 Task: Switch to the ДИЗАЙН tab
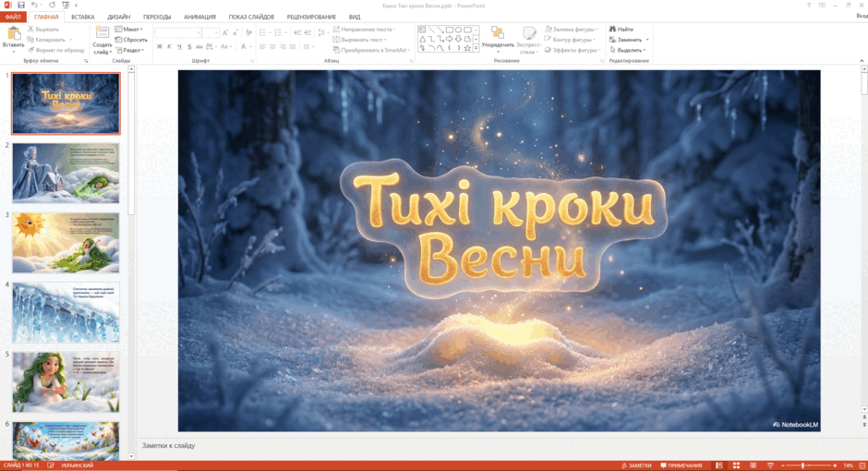tap(119, 17)
